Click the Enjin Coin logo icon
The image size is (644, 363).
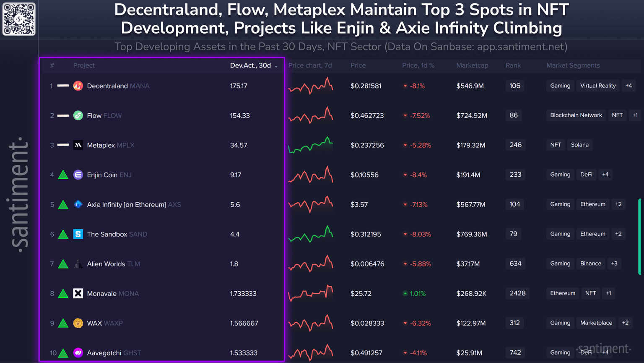78,175
